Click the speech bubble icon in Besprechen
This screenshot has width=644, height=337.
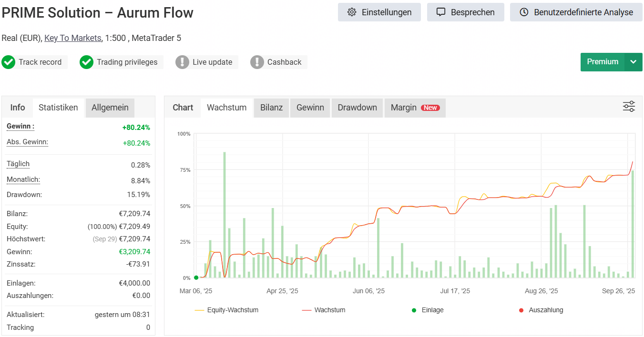441,12
